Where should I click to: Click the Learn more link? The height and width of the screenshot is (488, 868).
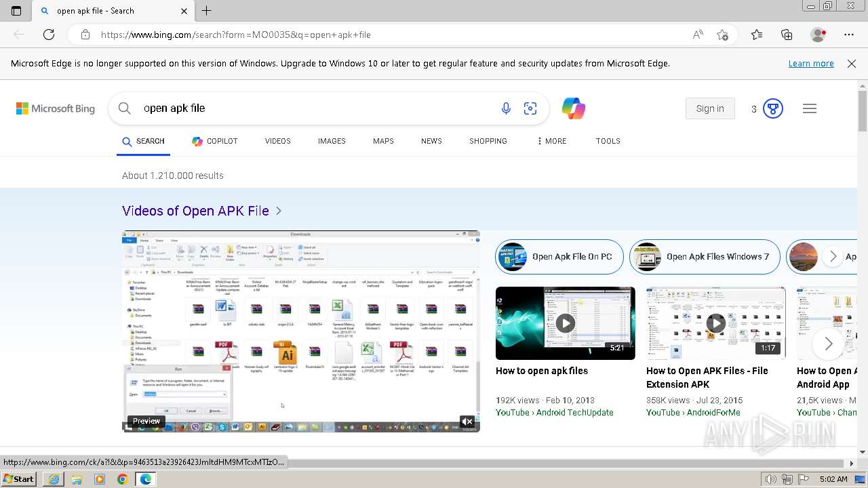point(811,64)
